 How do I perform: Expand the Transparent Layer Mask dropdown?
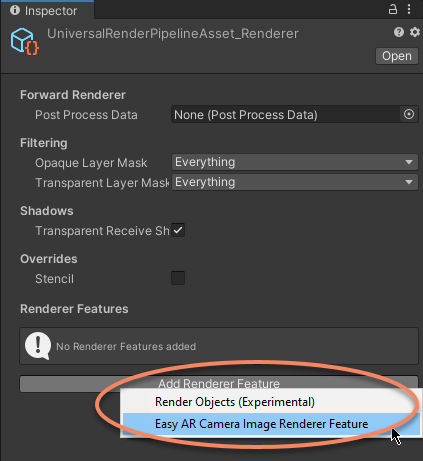tap(295, 182)
